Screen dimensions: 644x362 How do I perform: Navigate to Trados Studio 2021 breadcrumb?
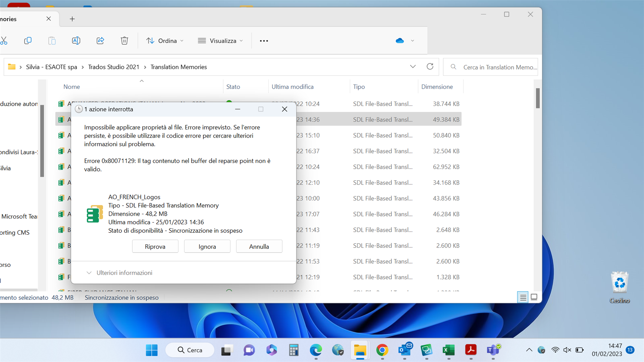[114, 67]
